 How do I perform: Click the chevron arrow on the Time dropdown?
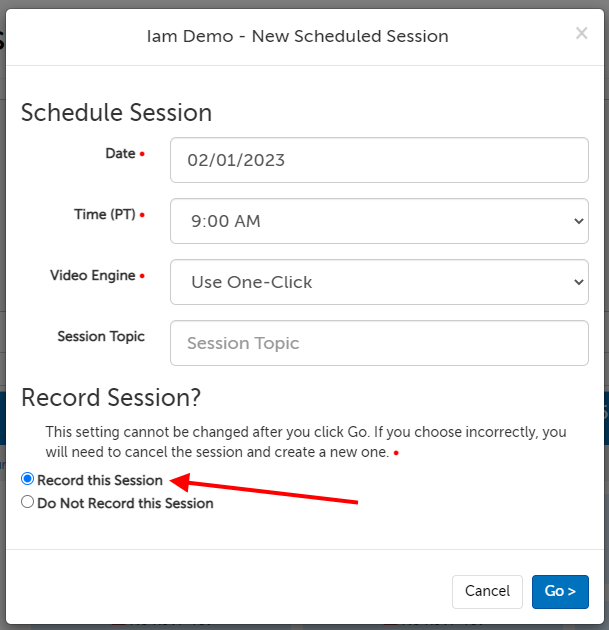[x=578, y=221]
